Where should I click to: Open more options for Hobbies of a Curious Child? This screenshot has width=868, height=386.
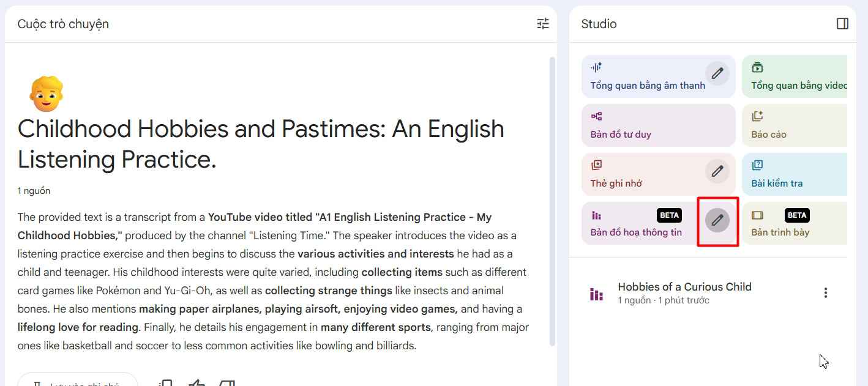[x=825, y=293]
